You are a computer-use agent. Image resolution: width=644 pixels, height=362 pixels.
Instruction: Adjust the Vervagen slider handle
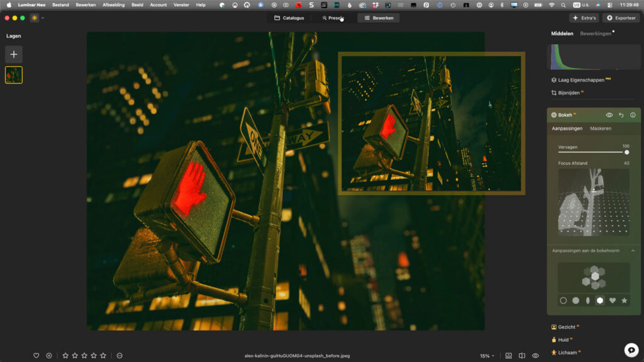tap(627, 152)
